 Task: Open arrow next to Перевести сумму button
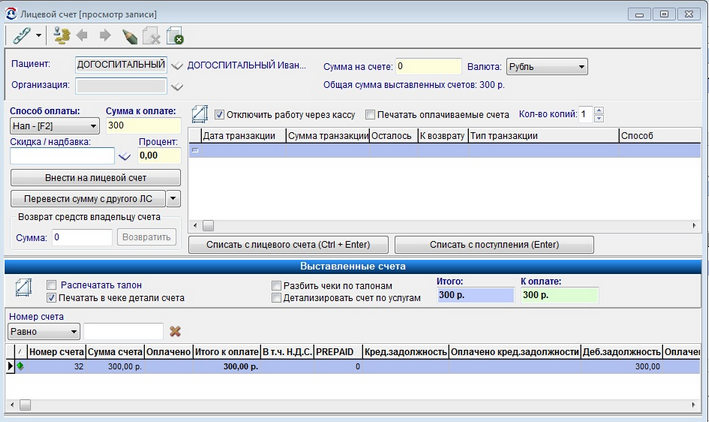[173, 199]
